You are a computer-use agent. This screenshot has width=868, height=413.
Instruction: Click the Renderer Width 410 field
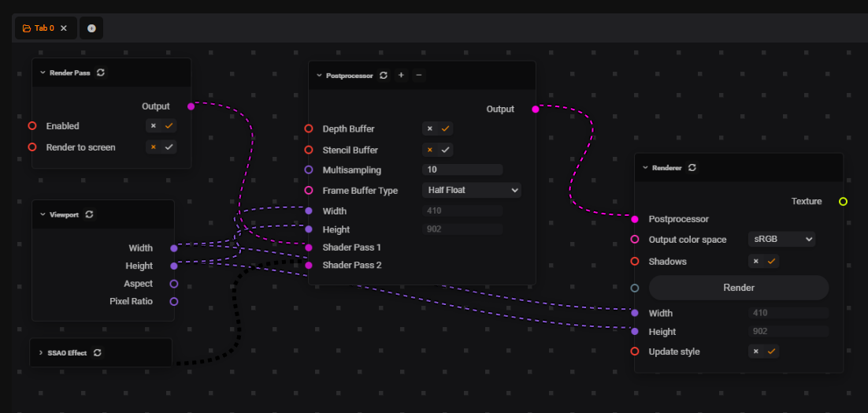point(788,313)
